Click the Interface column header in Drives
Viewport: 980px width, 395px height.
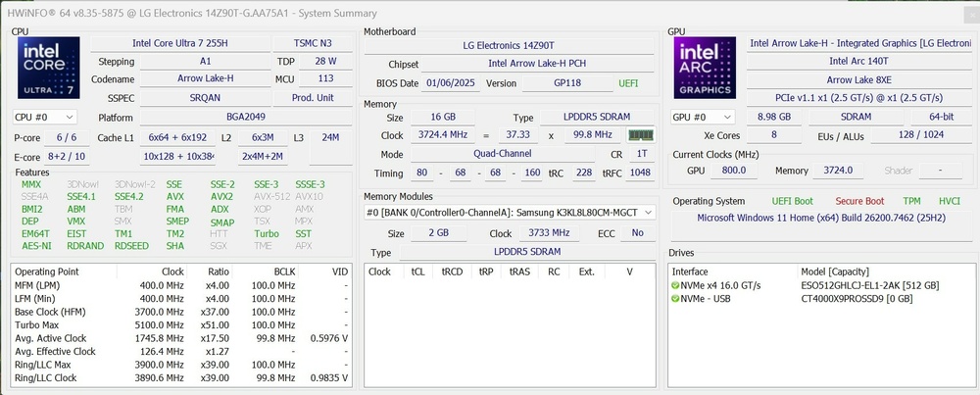689,271
